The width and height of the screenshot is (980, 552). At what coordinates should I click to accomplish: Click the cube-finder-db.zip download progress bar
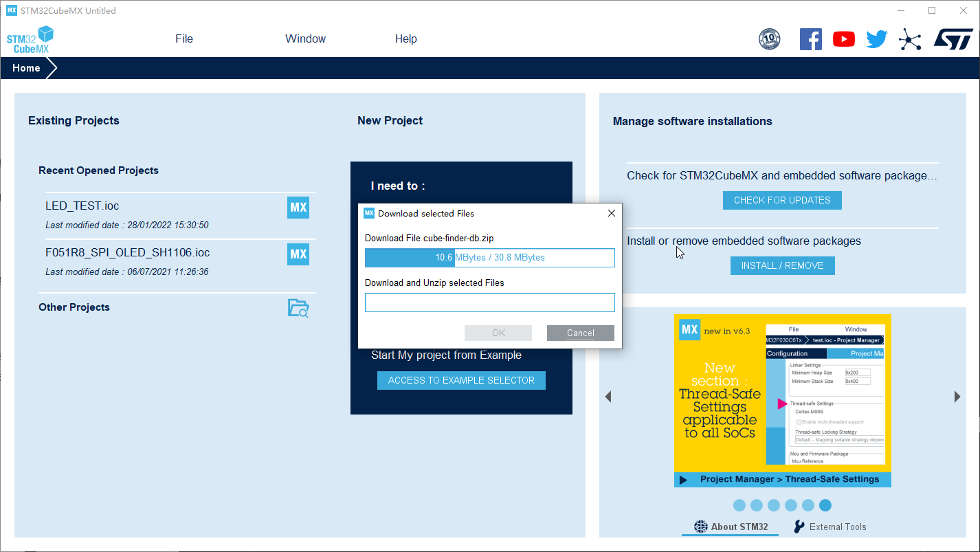point(490,258)
